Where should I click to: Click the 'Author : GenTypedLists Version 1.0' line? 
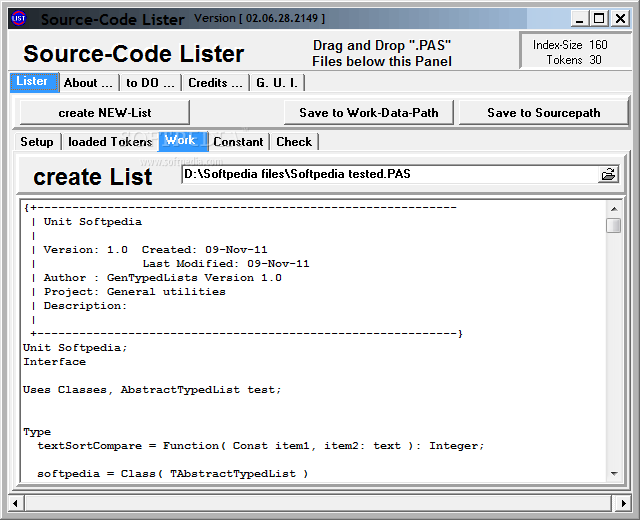tap(162, 278)
